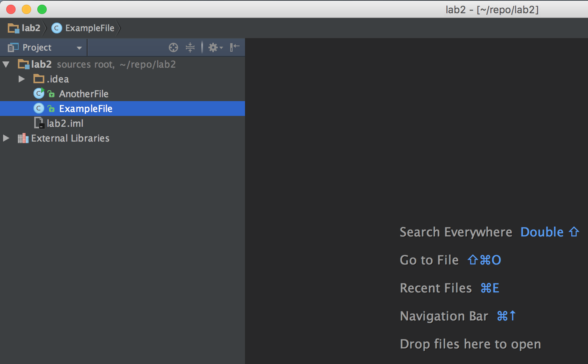Screen dimensions: 588x364
Task: Click ExampleFile in the navigation bar
Action: point(89,28)
